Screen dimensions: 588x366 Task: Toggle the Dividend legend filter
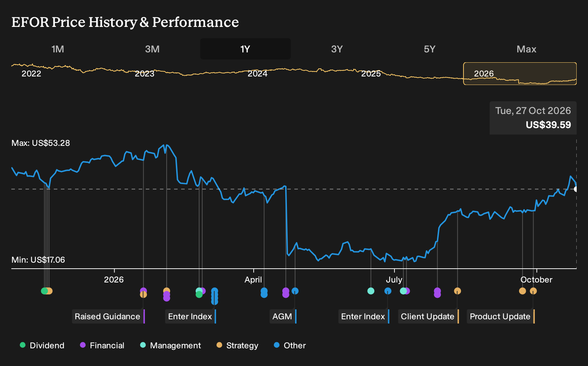(42, 345)
